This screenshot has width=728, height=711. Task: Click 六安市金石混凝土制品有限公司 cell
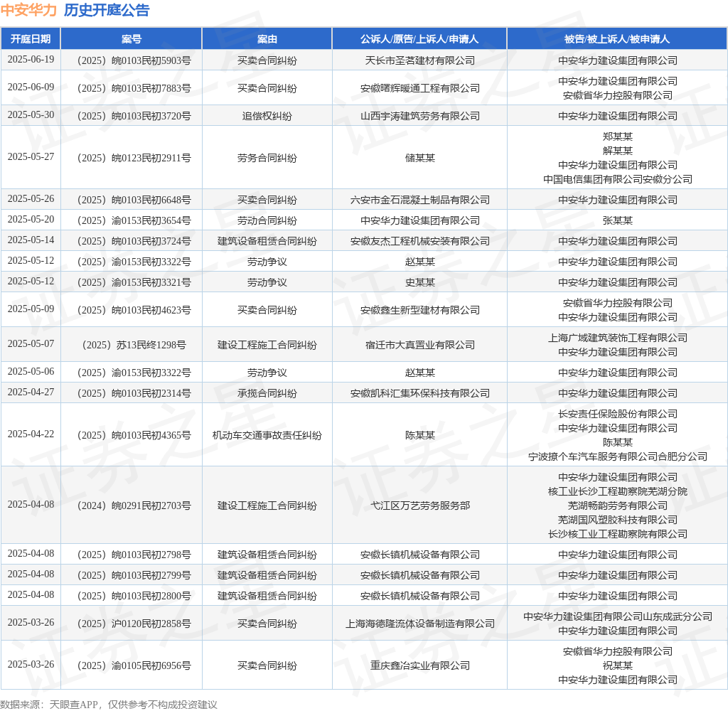(419, 200)
